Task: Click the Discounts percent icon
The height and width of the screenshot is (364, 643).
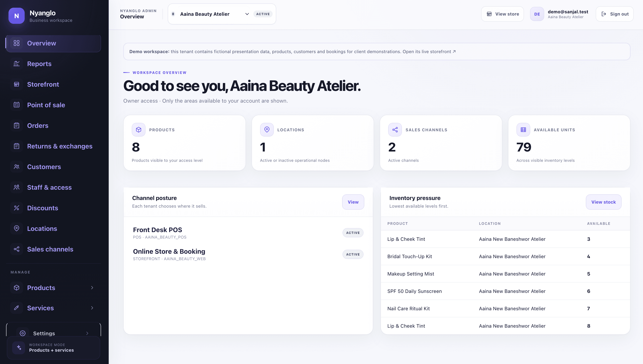Action: tap(17, 208)
